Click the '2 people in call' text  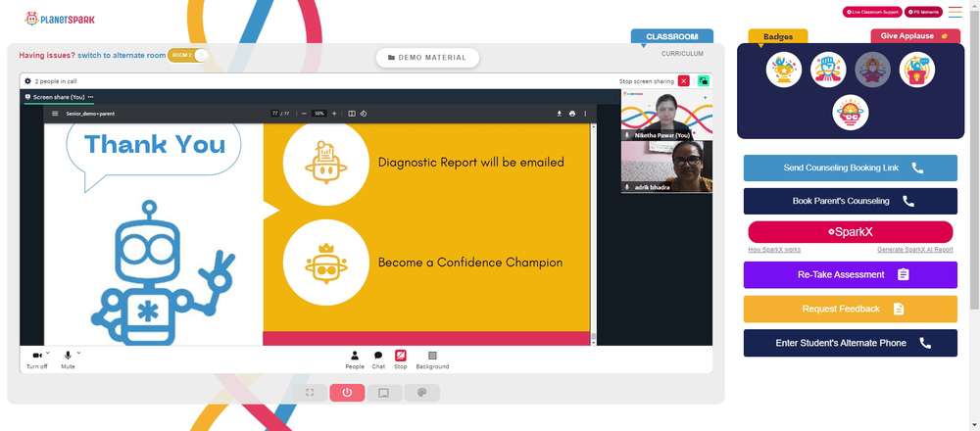(56, 81)
